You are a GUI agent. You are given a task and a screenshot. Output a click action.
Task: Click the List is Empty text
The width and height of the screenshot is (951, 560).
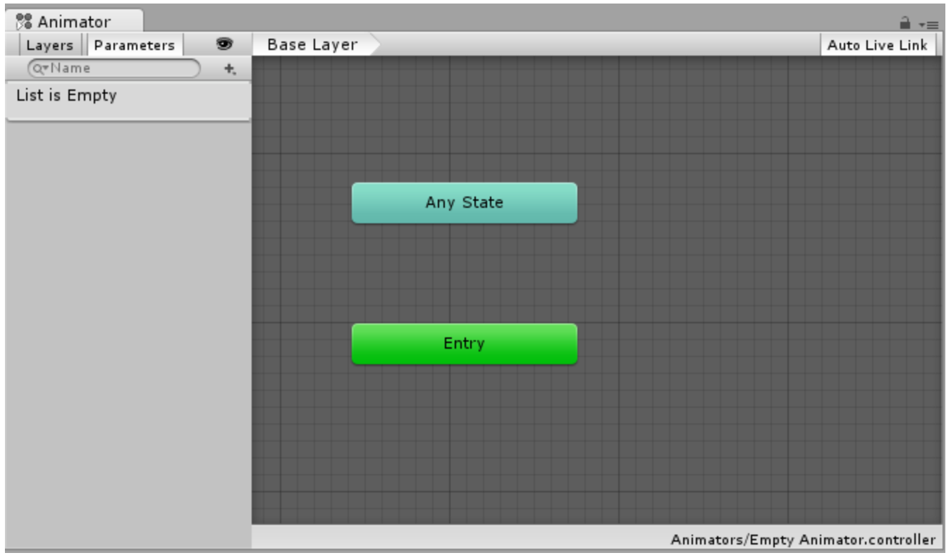[x=66, y=95]
